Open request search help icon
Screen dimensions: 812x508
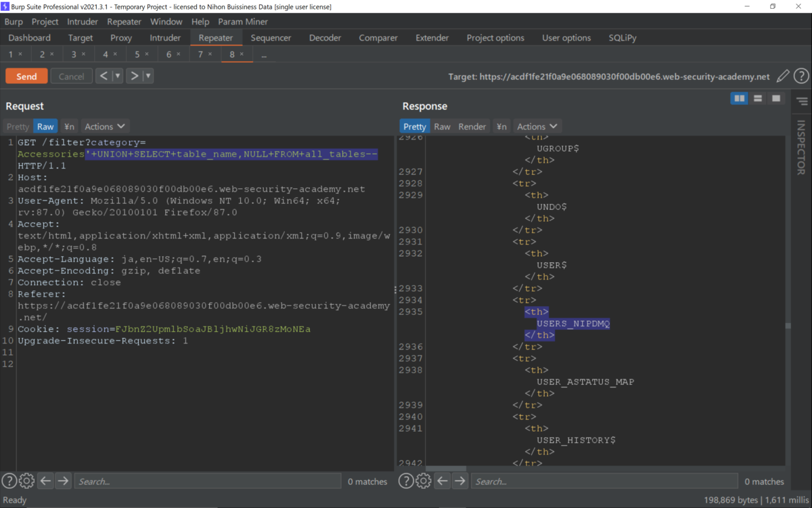pos(9,481)
